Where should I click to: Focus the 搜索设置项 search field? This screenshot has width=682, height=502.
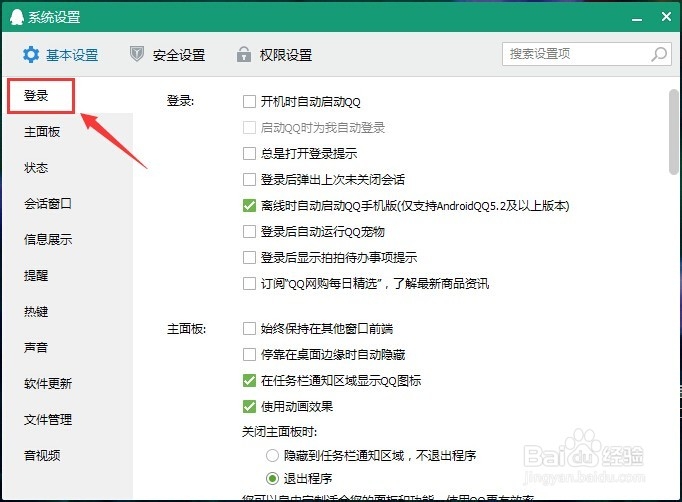(587, 54)
